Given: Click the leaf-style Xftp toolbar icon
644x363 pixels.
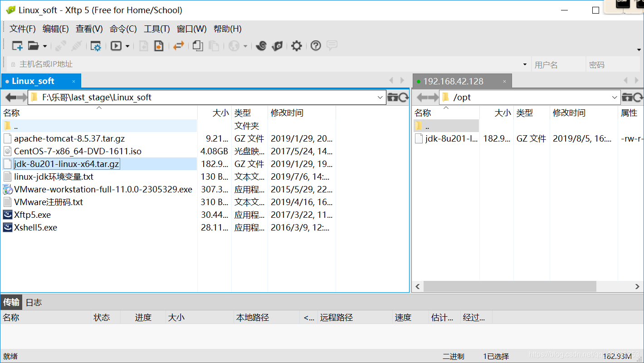Looking at the screenshot, I should tap(277, 46).
